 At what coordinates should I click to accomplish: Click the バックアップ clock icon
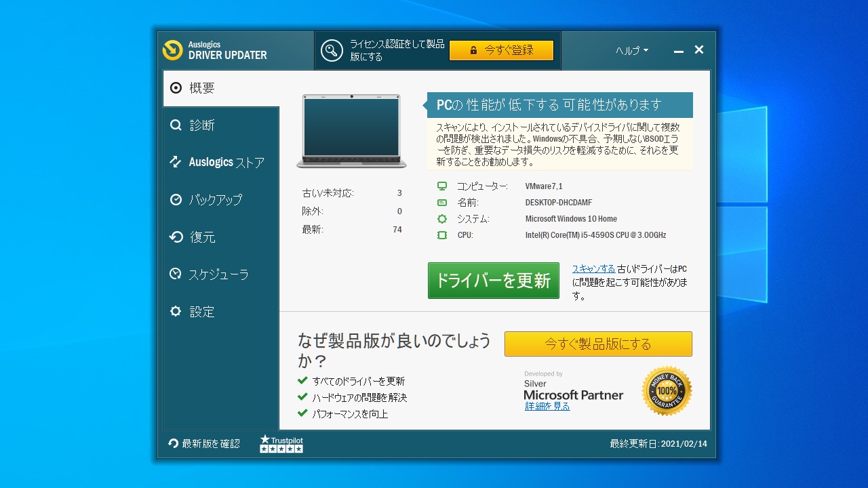(176, 200)
